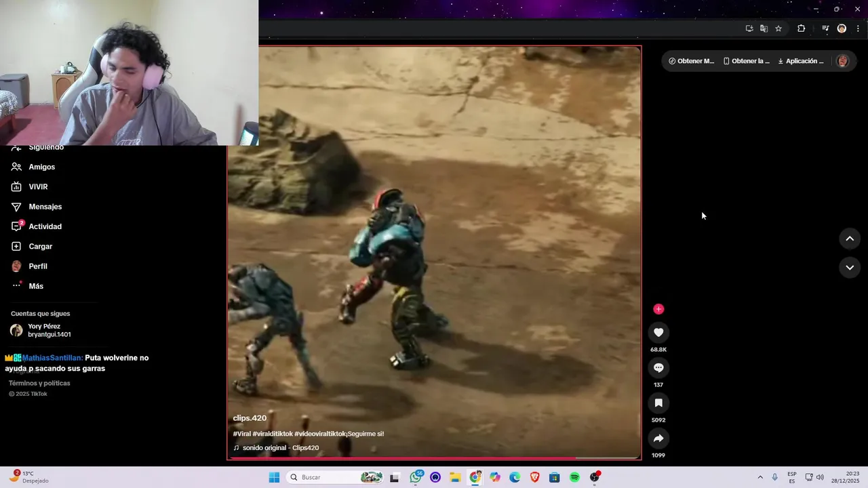Show hidden system tray icons chevron

point(760,477)
